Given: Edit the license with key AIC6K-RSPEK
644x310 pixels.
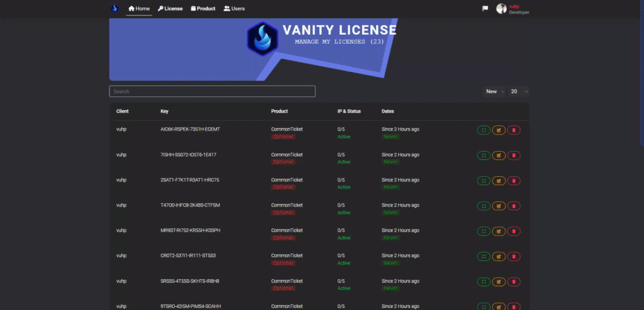Looking at the screenshot, I should (498, 131).
